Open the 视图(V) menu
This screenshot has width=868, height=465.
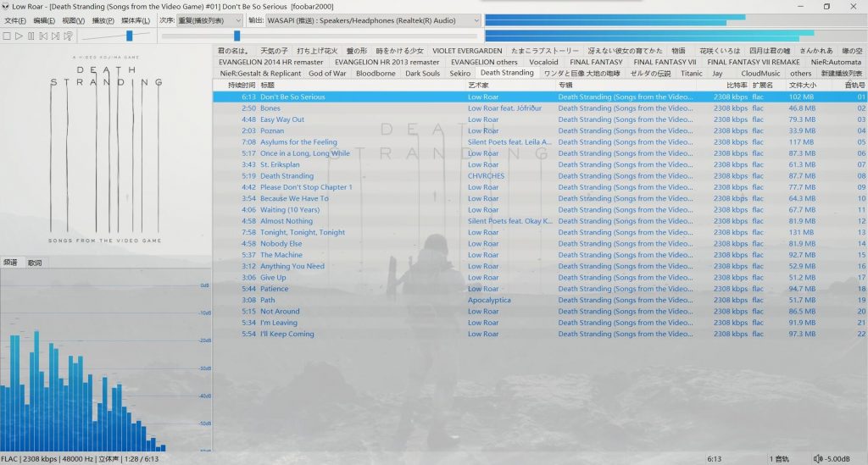coord(73,20)
